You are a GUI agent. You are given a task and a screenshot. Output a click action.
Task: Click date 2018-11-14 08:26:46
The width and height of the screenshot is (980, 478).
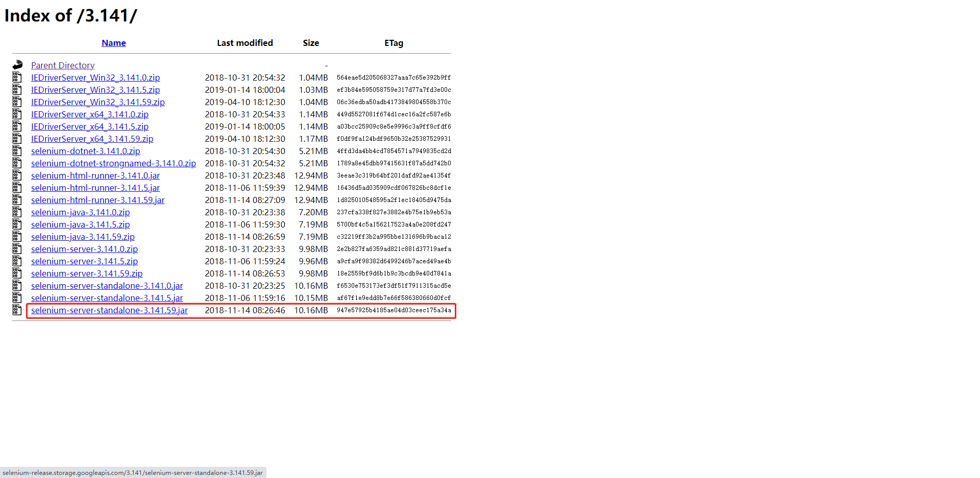[245, 310]
